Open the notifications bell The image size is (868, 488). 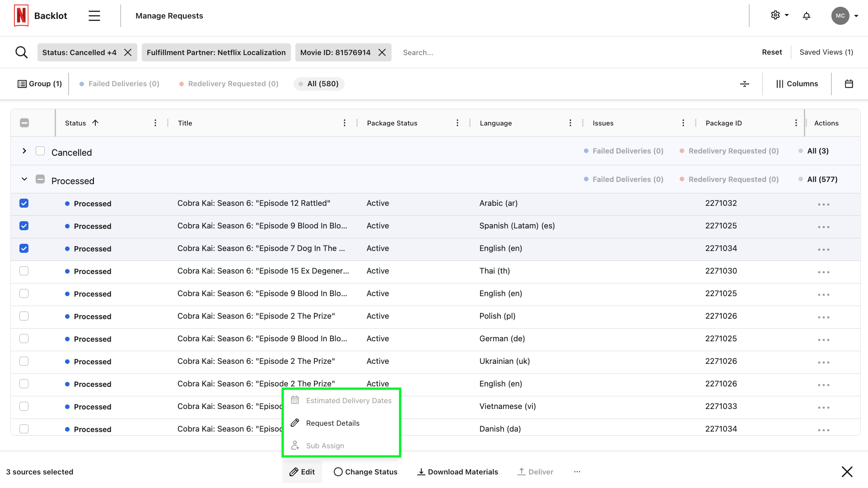tap(806, 16)
